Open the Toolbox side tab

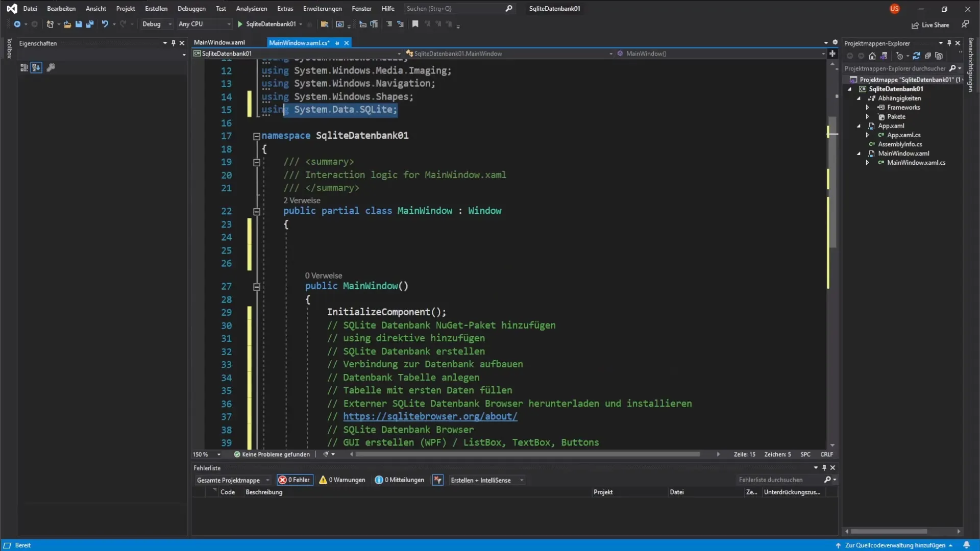click(x=9, y=48)
